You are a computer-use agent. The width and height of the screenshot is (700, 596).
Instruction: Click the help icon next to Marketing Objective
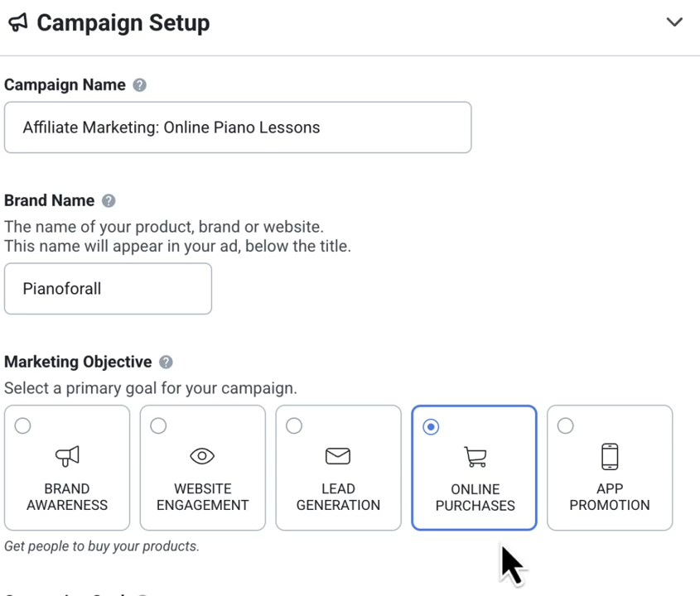click(x=166, y=362)
